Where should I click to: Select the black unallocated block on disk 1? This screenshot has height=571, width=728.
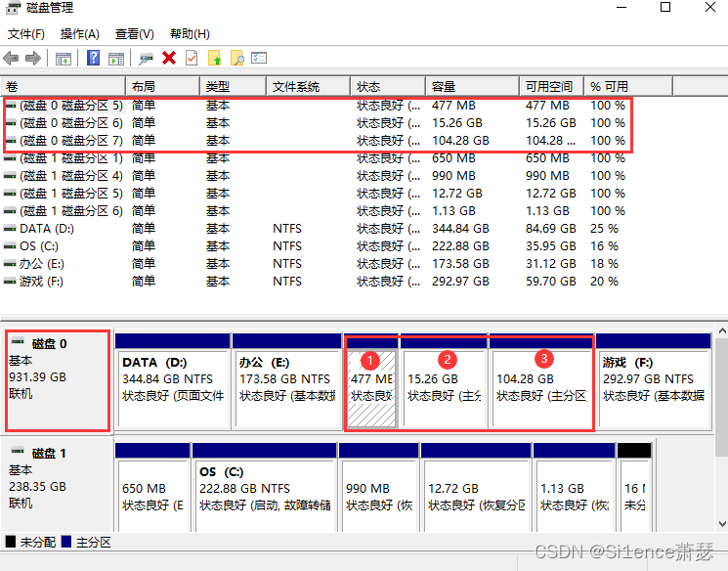coord(634,488)
